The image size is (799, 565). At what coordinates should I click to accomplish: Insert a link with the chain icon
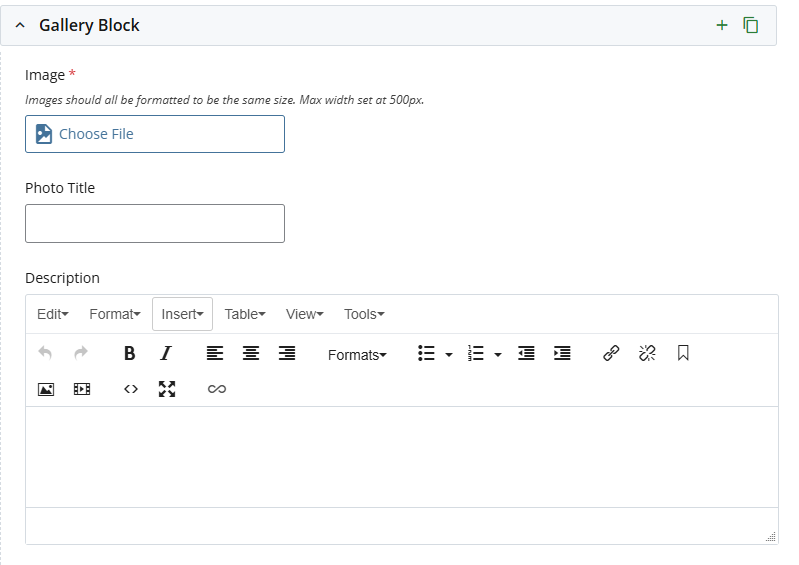tap(611, 353)
